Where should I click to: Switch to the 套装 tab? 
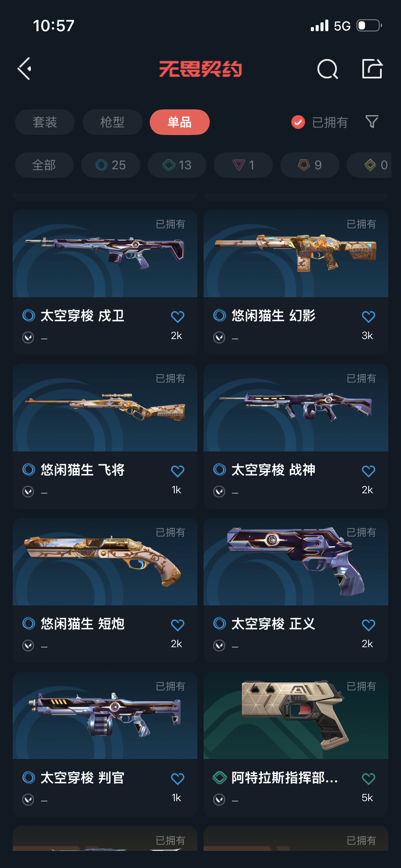(x=45, y=122)
